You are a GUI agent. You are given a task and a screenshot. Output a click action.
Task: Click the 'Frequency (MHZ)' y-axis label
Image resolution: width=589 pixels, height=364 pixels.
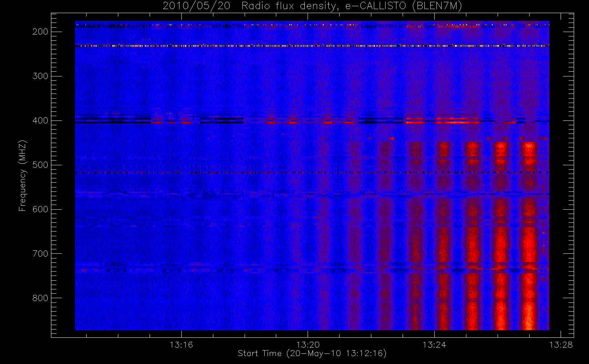point(23,175)
